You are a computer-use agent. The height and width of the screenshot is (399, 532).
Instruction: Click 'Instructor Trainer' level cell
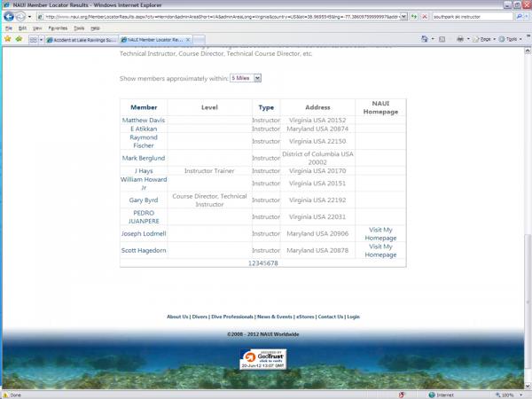(x=209, y=171)
